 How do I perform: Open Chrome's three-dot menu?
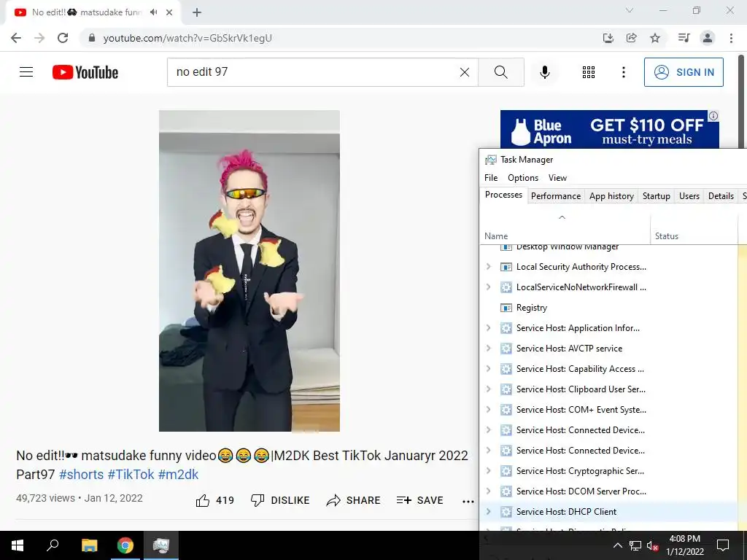click(x=731, y=38)
